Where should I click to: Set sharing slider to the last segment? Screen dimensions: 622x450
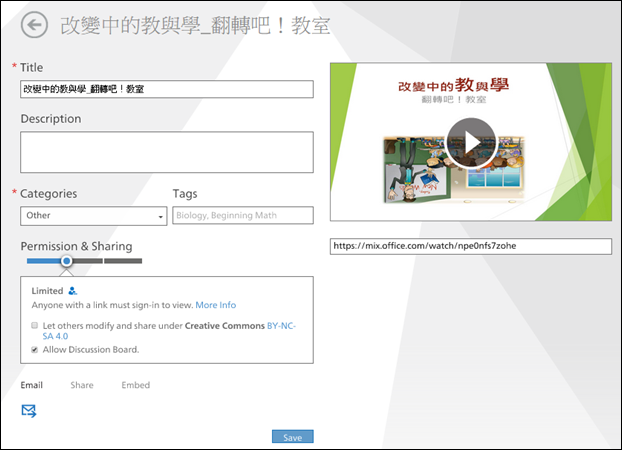click(x=123, y=261)
